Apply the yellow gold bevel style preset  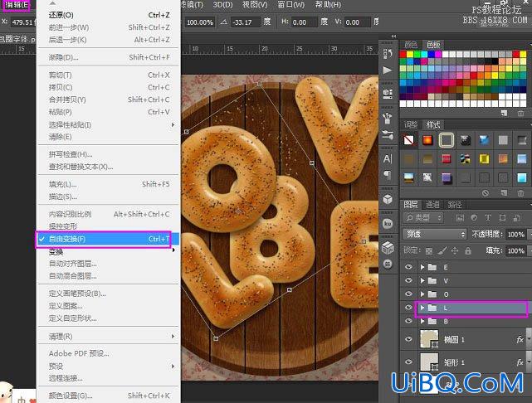(484, 158)
